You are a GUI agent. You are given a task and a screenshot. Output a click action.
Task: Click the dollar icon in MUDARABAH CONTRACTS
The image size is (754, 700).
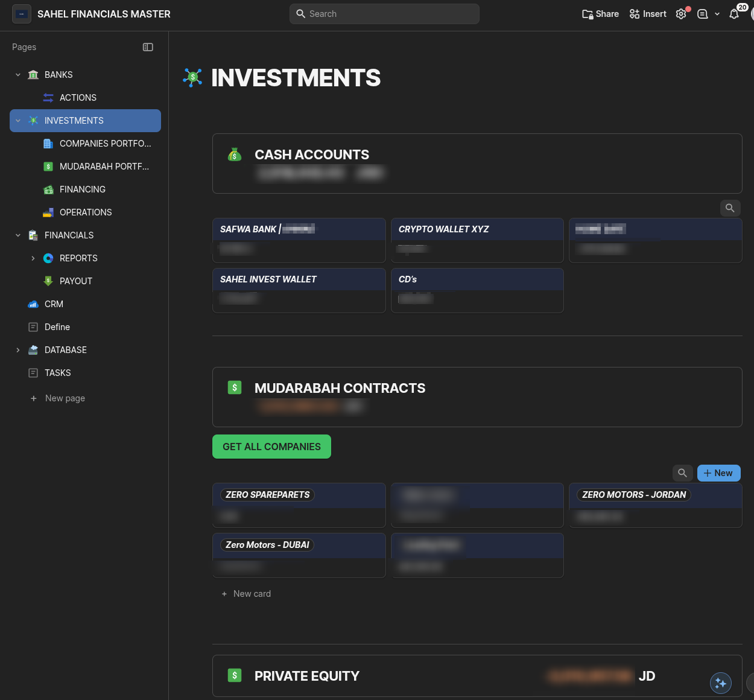tap(235, 387)
